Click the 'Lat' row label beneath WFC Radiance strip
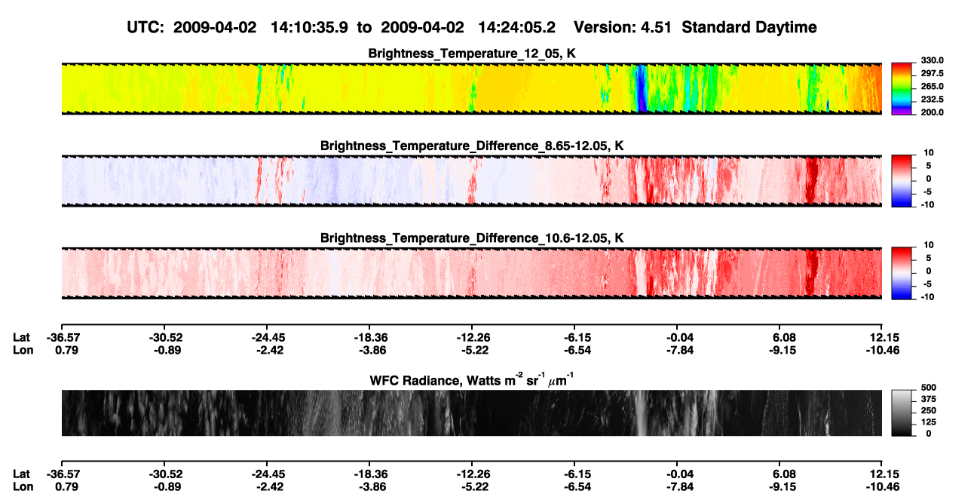The height and width of the screenshot is (503, 980). pos(22,474)
